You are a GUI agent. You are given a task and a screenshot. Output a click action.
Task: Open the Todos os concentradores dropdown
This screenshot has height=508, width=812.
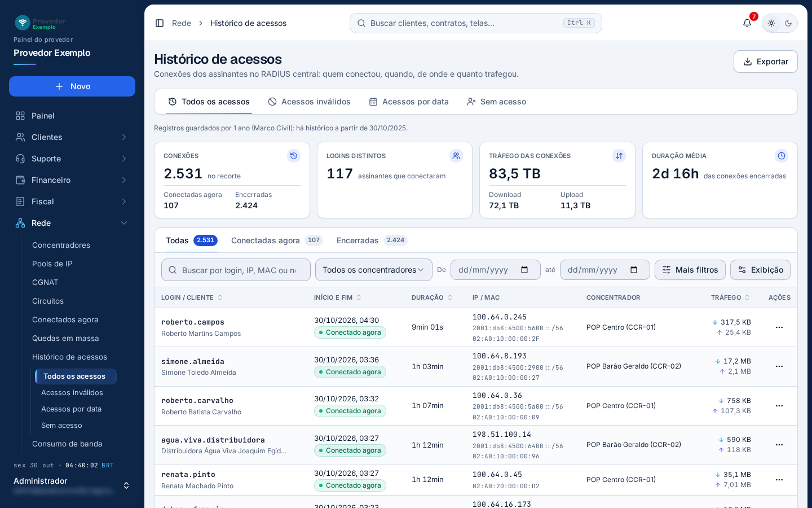(x=374, y=270)
